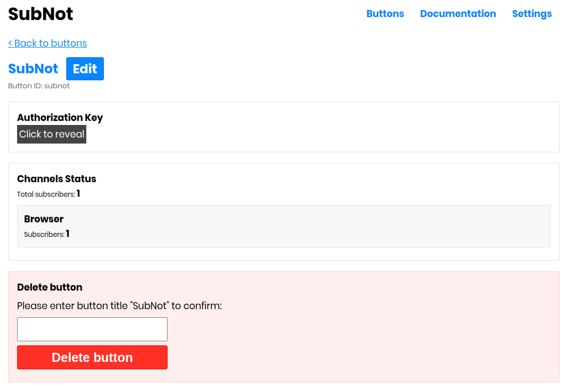Click the SubNot page title

click(x=33, y=69)
